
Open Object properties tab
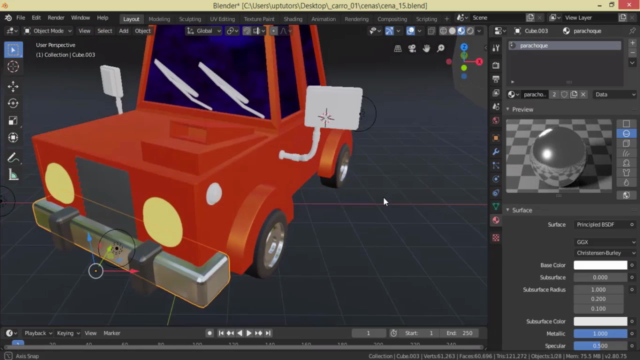[496, 138]
